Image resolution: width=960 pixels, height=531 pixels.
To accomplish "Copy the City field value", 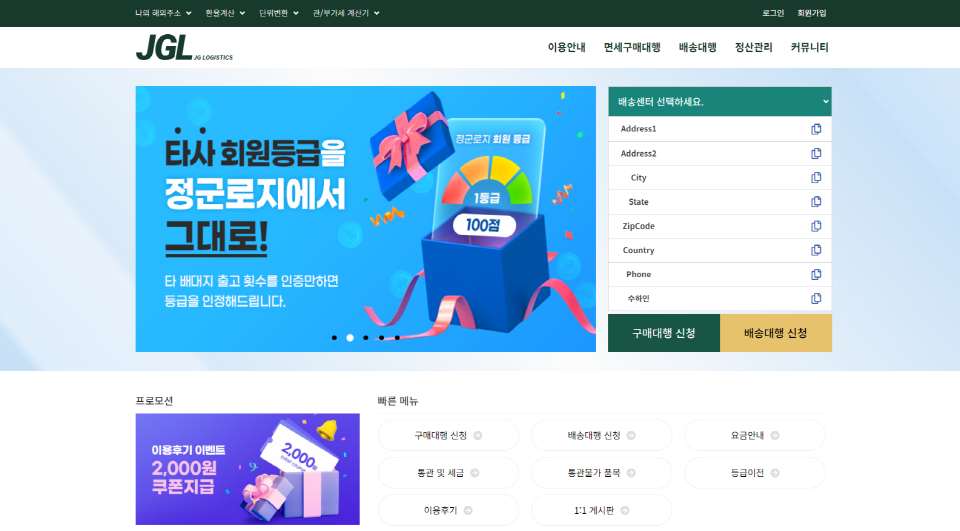I will coord(816,178).
